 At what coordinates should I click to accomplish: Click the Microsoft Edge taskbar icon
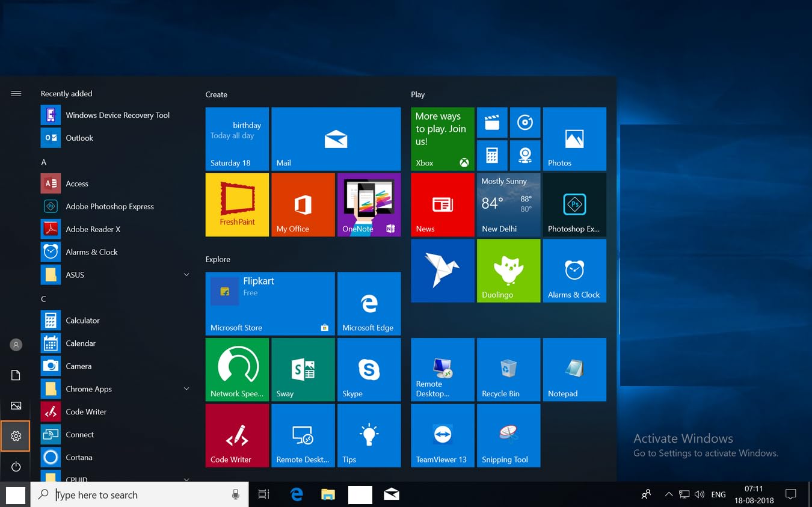click(x=297, y=494)
